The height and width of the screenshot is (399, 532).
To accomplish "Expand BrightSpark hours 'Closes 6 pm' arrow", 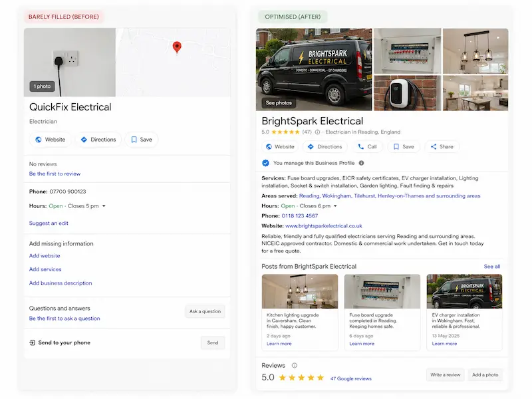I will point(335,206).
